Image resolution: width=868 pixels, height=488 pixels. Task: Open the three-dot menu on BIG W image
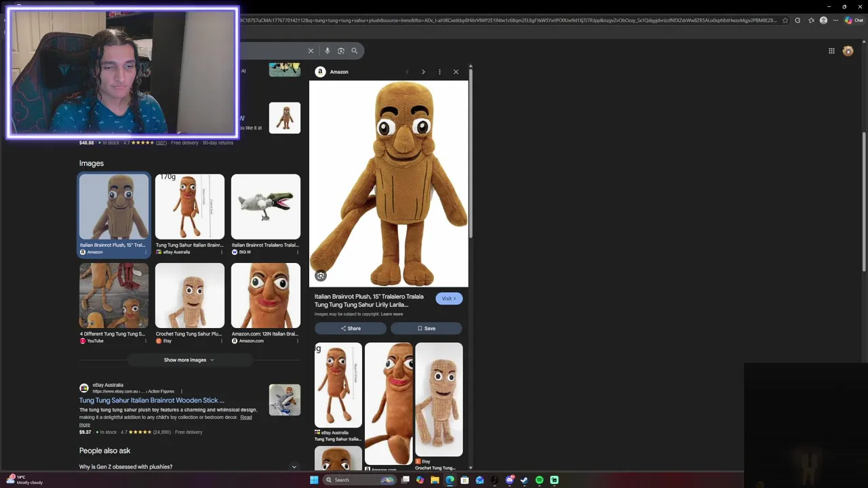pyautogui.click(x=297, y=252)
